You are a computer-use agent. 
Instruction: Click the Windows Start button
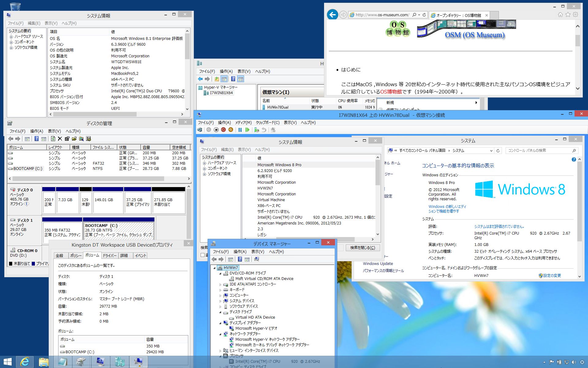tap(7, 362)
